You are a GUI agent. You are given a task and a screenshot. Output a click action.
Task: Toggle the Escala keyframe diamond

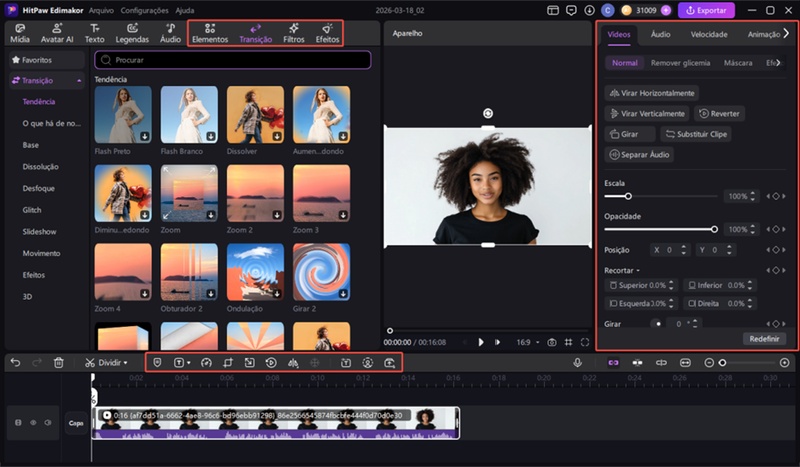[774, 196]
